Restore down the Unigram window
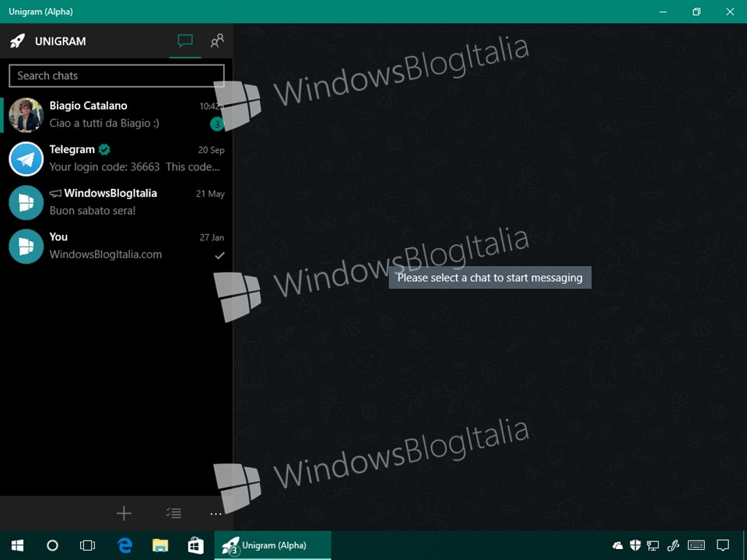 tap(696, 12)
